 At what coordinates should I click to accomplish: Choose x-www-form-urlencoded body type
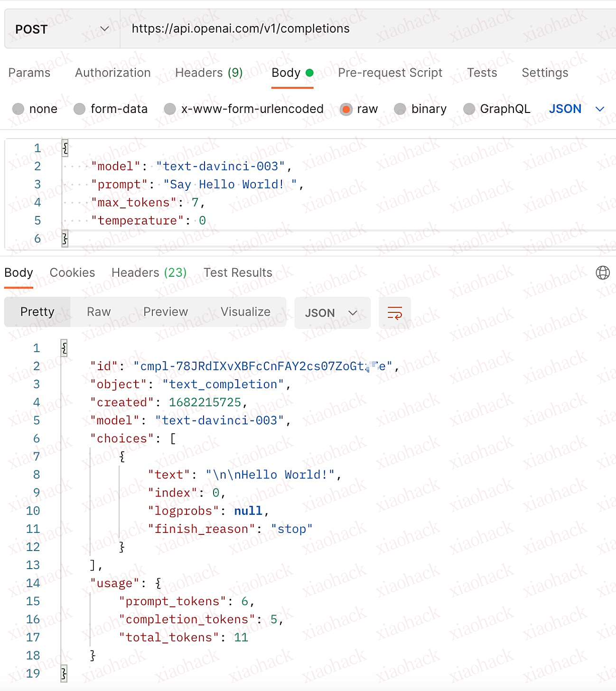[x=170, y=109]
